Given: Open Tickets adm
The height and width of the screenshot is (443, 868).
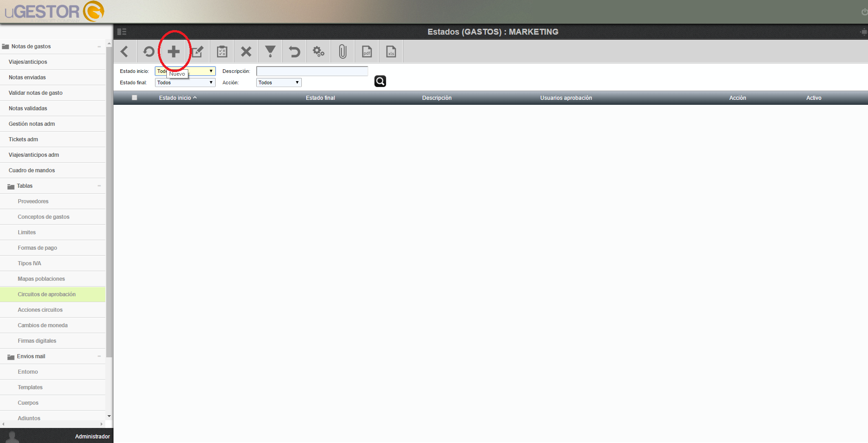Looking at the screenshot, I should click(x=53, y=139).
